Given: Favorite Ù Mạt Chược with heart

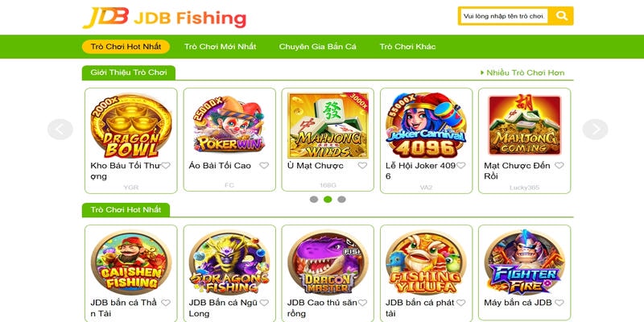Looking at the screenshot, I should 362,166.
